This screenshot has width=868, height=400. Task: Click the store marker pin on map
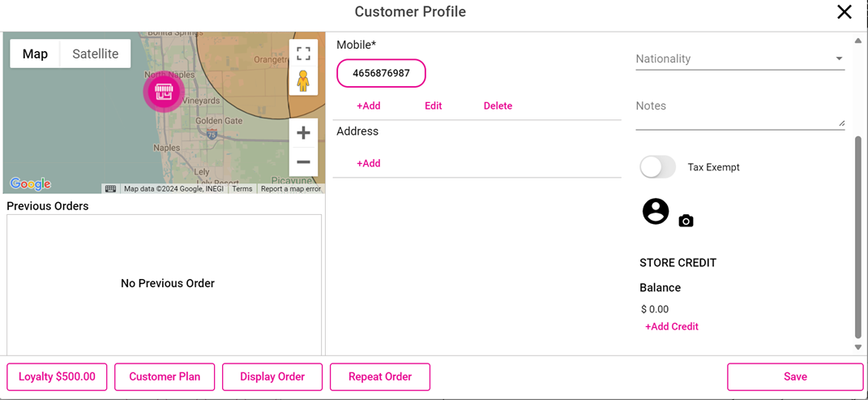coord(164,92)
